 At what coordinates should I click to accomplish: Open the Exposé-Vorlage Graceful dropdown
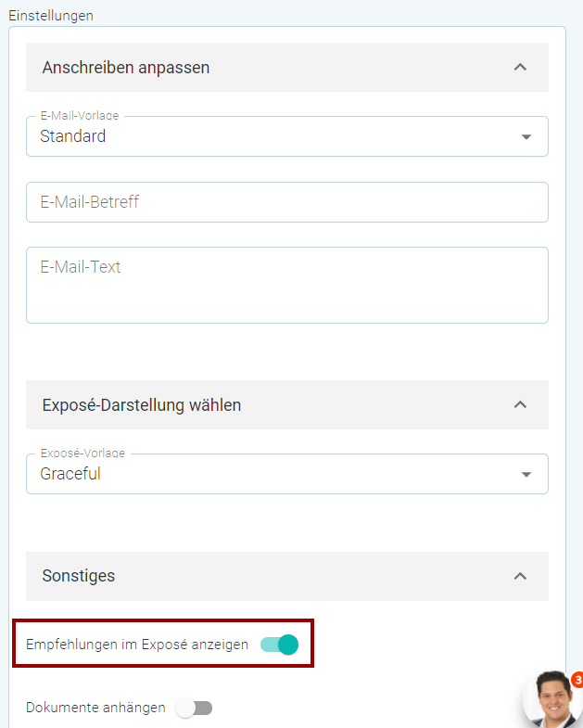[x=286, y=474]
